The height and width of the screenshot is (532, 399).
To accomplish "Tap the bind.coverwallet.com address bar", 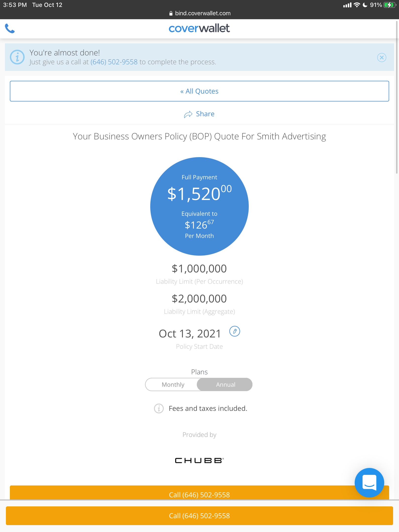I will coord(199,13).
